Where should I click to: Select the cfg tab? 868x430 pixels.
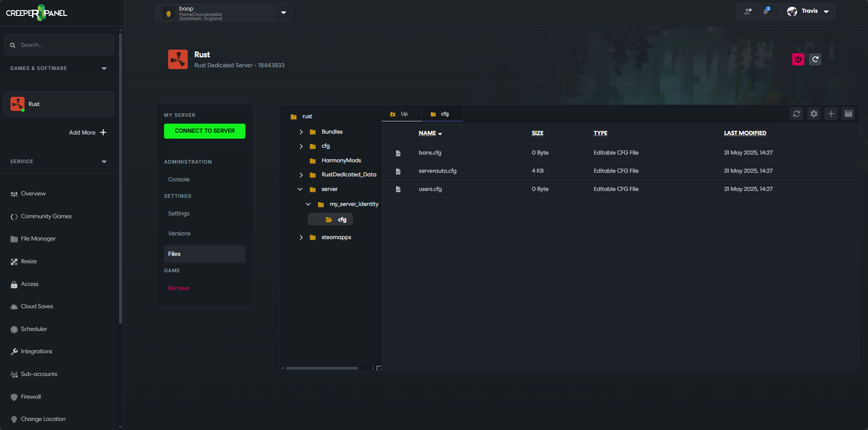(442, 114)
